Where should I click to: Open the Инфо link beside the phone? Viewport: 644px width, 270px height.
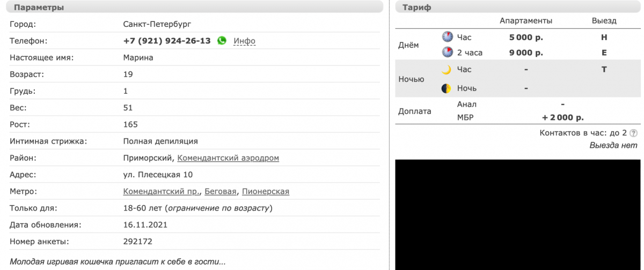click(244, 41)
